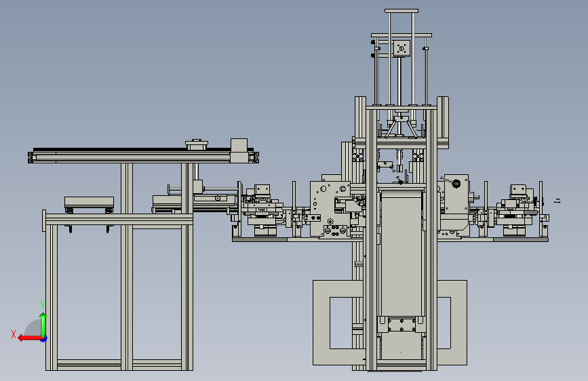Image resolution: width=588 pixels, height=381 pixels.
Task: Select the long horizontal linear rail on left frame
Action: pos(143,156)
